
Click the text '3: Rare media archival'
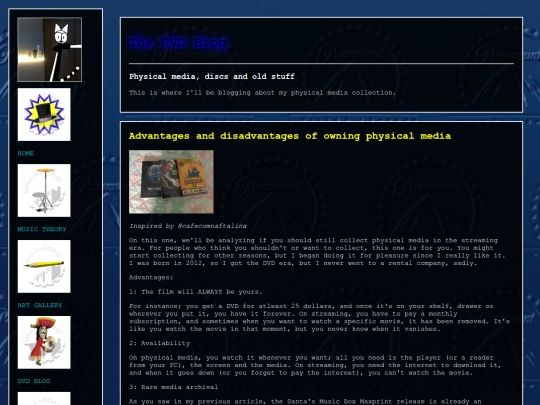click(174, 387)
